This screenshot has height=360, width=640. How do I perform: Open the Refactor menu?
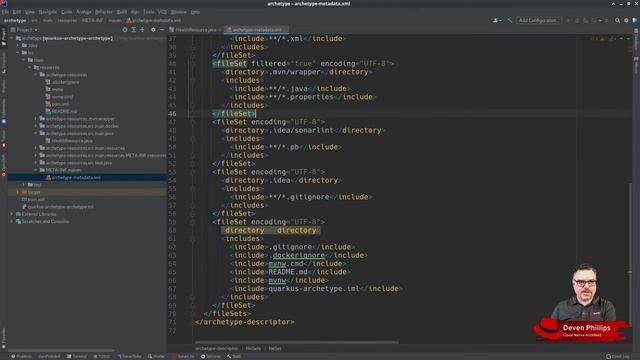pos(104,12)
